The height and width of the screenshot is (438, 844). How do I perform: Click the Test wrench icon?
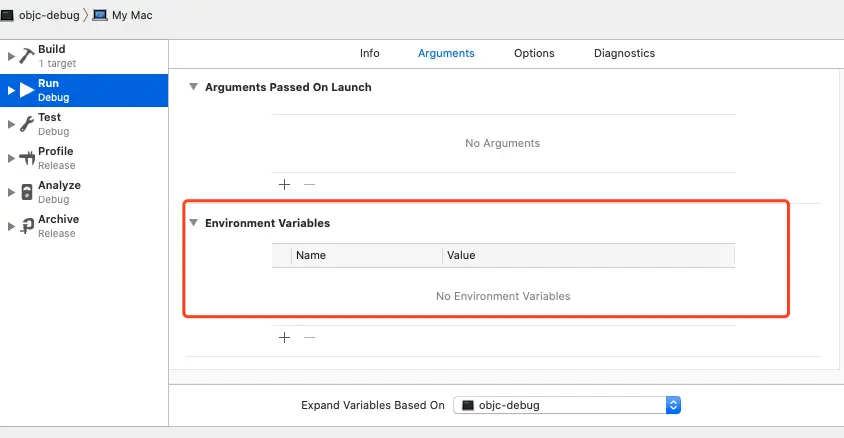point(27,124)
